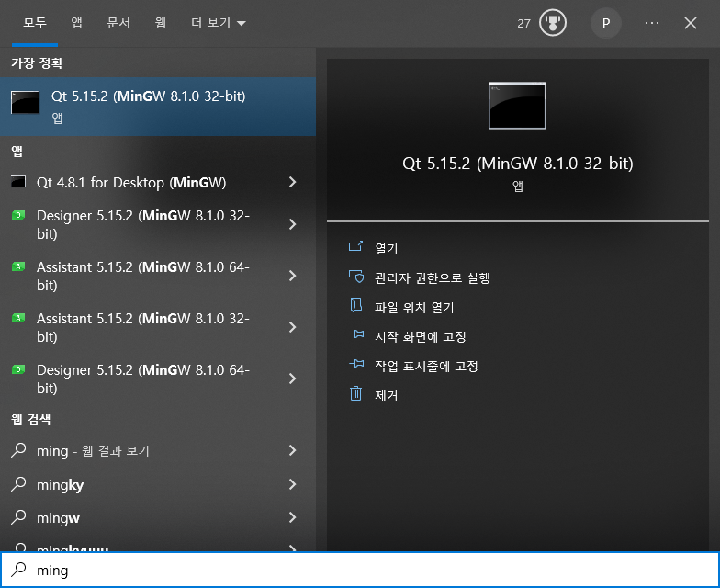Switch to the 모두 tab
Viewport: 720px width, 588px height.
[x=35, y=23]
